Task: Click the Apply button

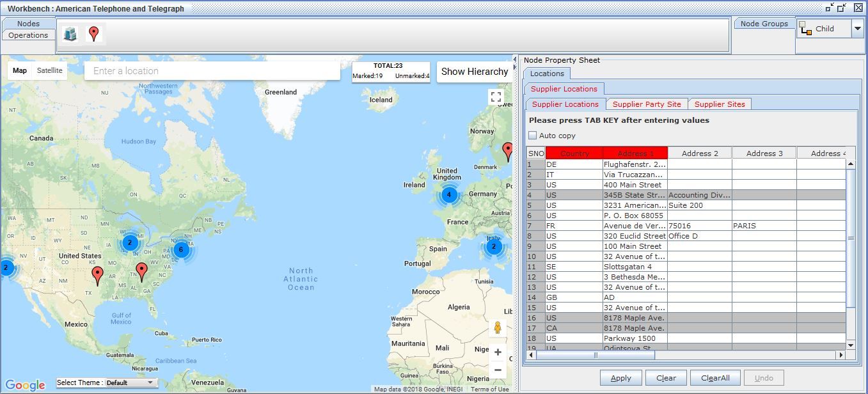Action: [x=620, y=378]
